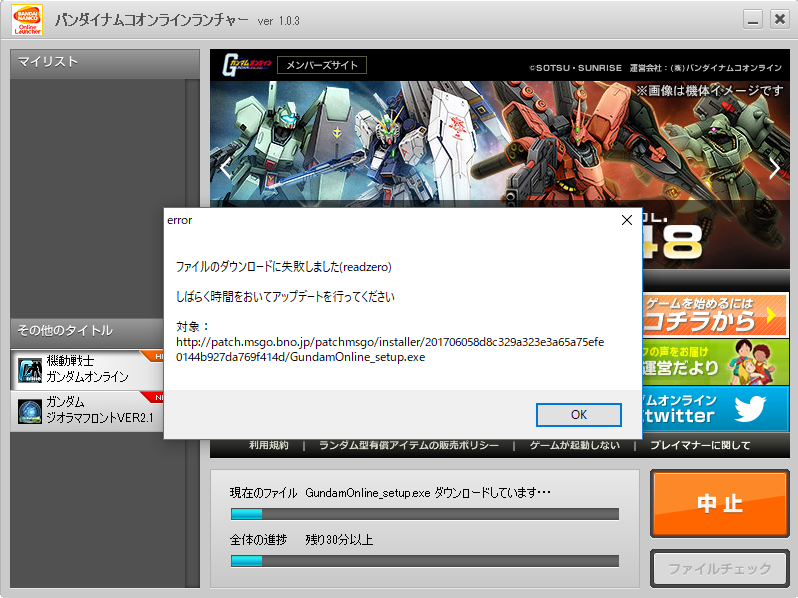The image size is (798, 598).
Task: Open ランダム型有償アイテムの販売ポリシー link
Action: [415, 446]
